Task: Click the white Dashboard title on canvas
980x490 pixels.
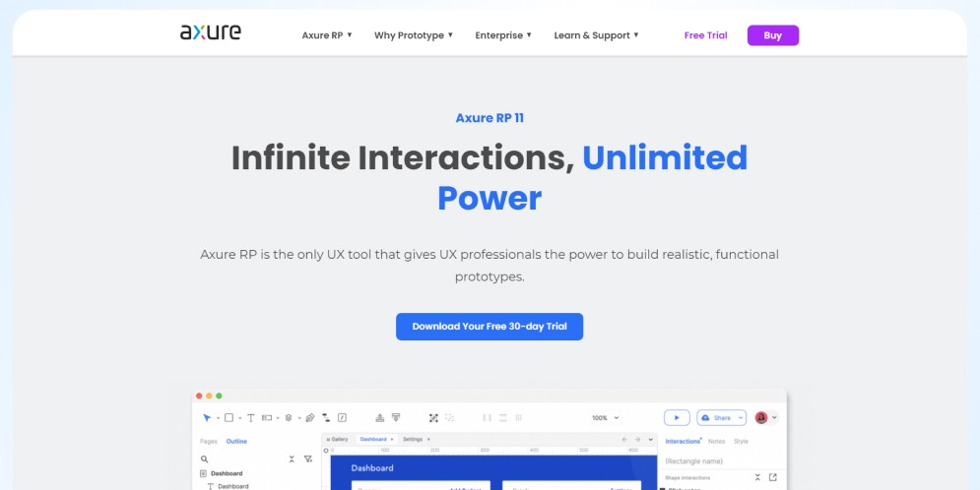Action: point(372,468)
